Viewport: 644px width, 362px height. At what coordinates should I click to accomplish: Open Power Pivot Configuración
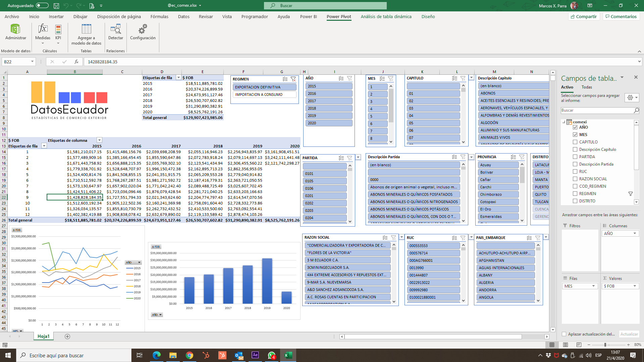143,32
